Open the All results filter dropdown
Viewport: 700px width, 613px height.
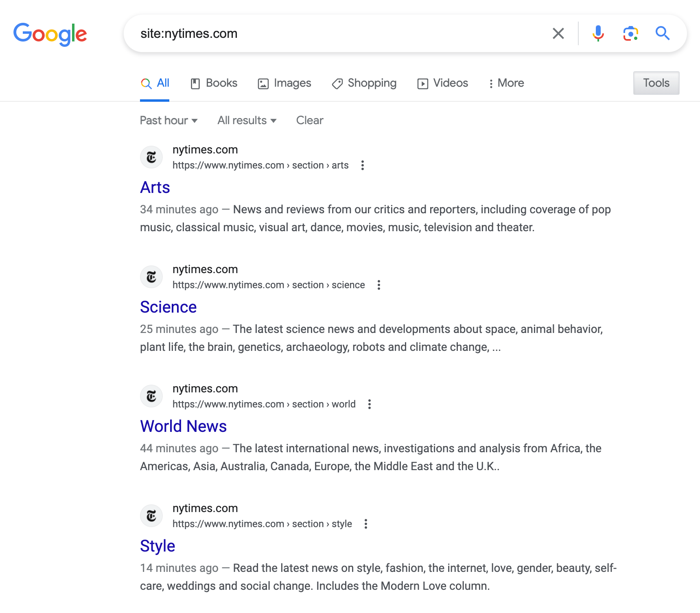(x=246, y=120)
